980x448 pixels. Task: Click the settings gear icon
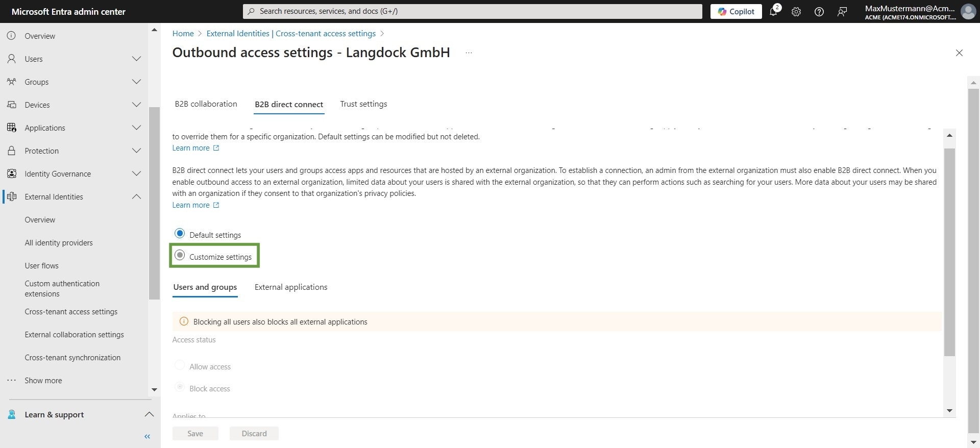tap(796, 11)
